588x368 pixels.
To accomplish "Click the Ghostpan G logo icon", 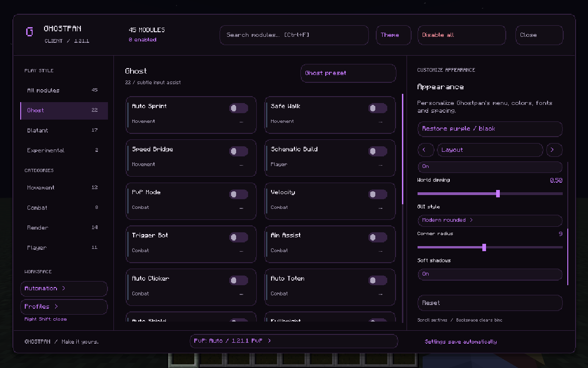I will (30, 32).
